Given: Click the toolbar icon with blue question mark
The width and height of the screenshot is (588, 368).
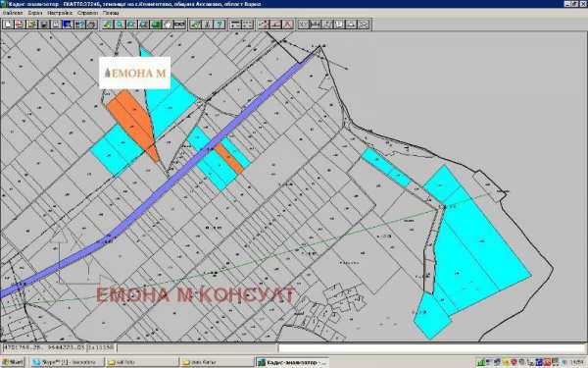Looking at the screenshot, I should (x=80, y=25).
